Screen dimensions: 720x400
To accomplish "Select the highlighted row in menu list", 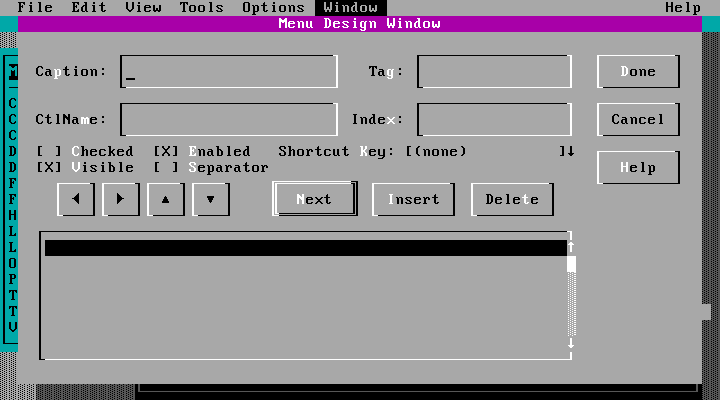I will click(305, 248).
